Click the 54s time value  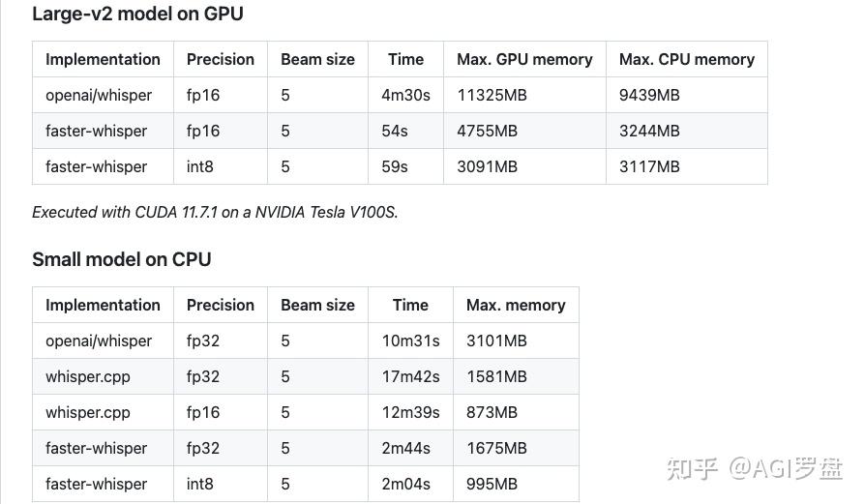pyautogui.click(x=395, y=131)
